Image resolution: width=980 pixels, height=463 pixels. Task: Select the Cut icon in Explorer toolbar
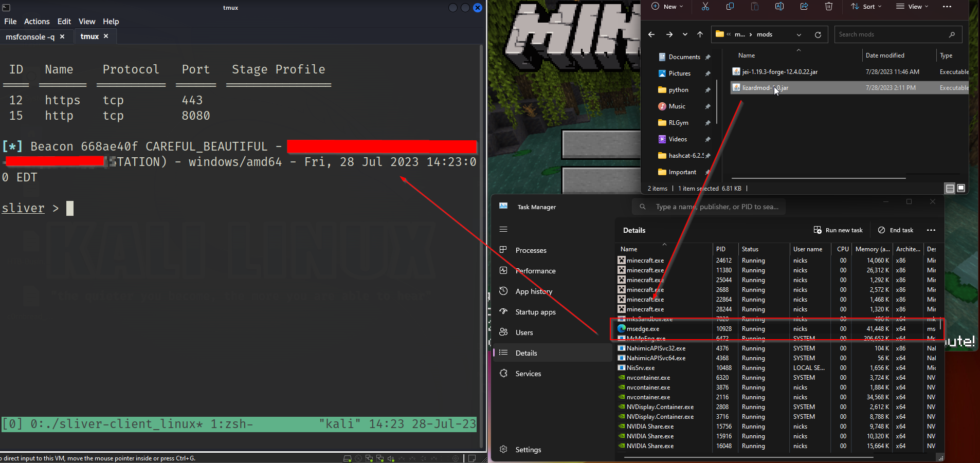click(705, 7)
